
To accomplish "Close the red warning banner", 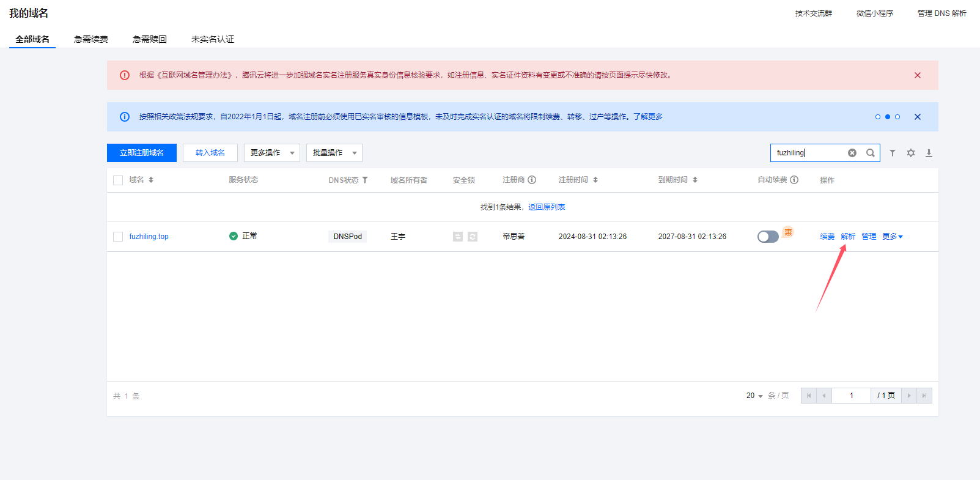I will (917, 75).
